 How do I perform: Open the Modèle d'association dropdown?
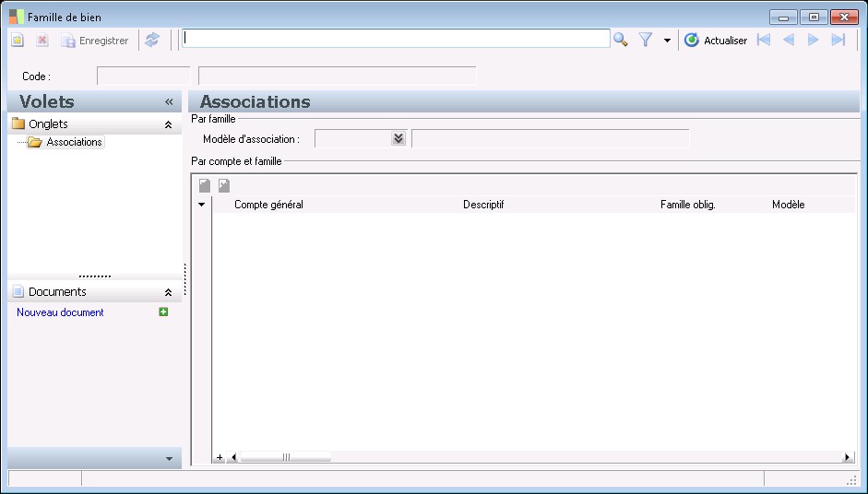coord(398,138)
